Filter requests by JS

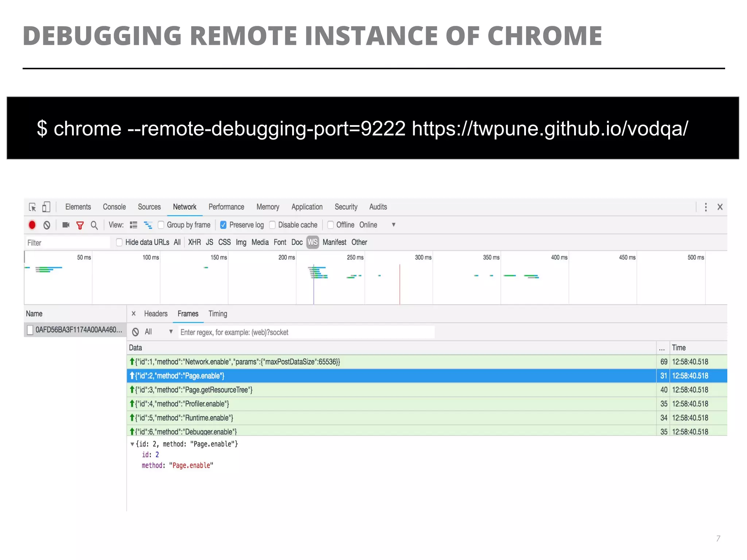click(209, 242)
